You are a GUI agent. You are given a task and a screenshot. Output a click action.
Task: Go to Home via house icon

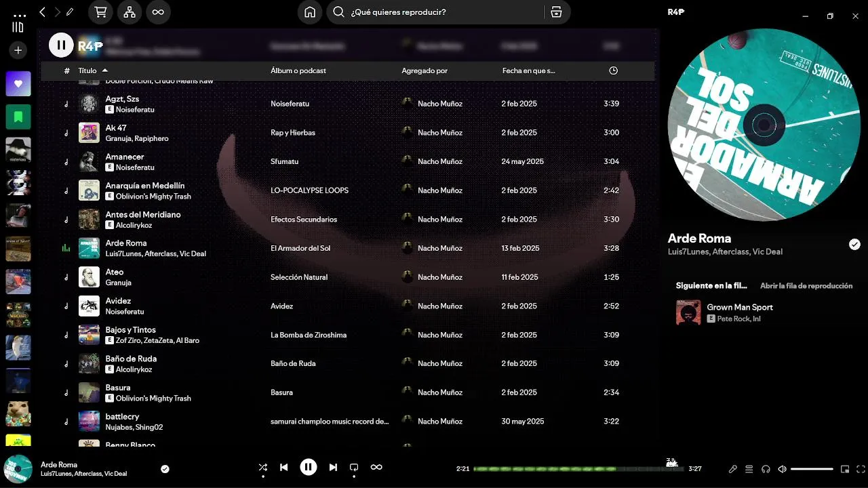[x=310, y=12]
